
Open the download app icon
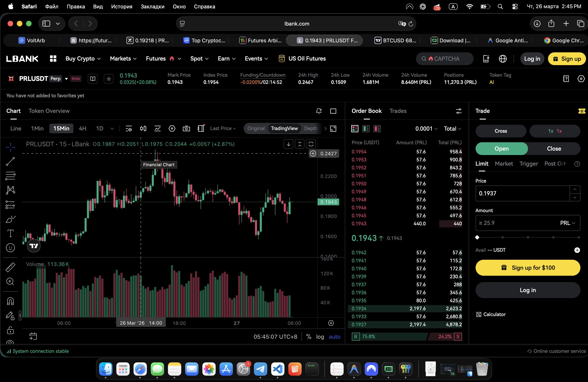point(486,59)
